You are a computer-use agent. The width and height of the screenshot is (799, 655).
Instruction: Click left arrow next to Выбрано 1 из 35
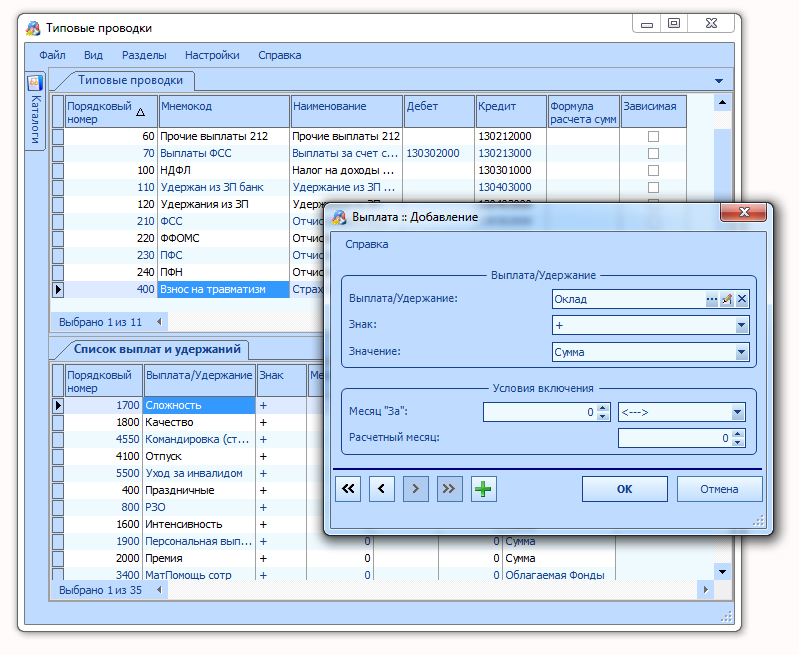[159, 590]
